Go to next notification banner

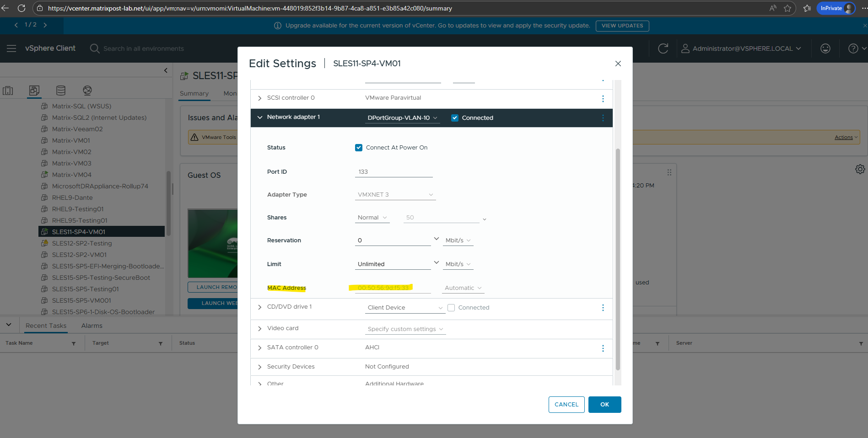pyautogui.click(x=45, y=25)
